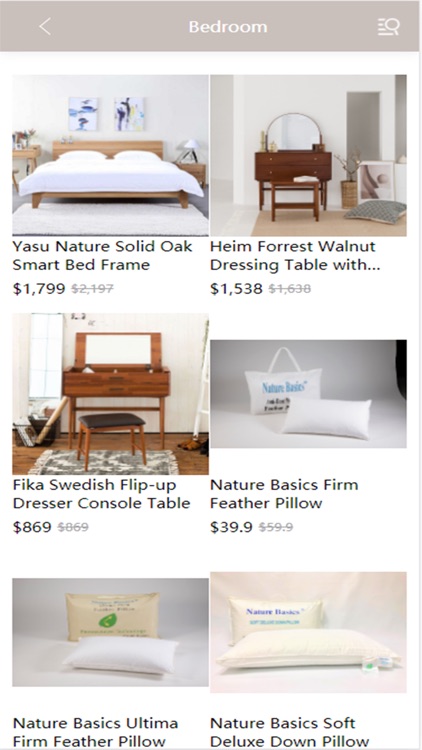This screenshot has width=422, height=750.
Task: Select the $869 dresser console price
Action: (x=32, y=527)
